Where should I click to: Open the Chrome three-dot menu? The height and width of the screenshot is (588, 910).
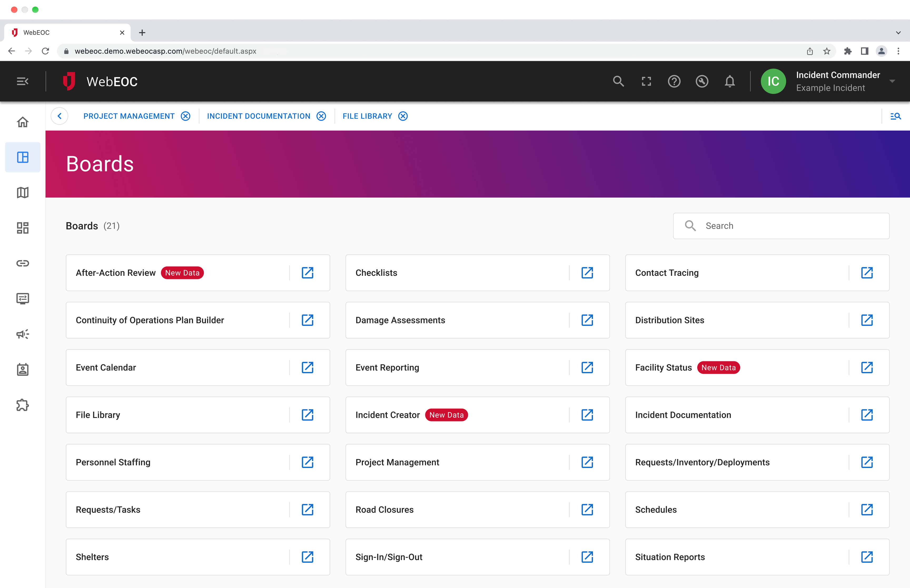(898, 51)
